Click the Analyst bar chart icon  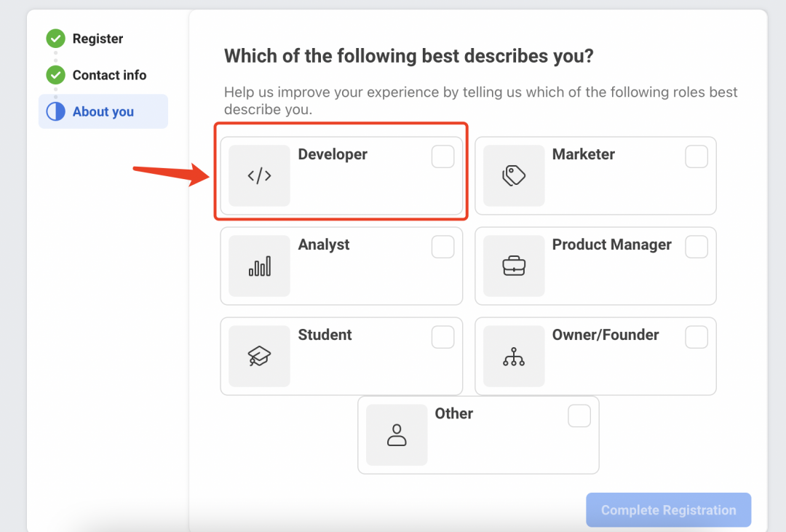259,266
